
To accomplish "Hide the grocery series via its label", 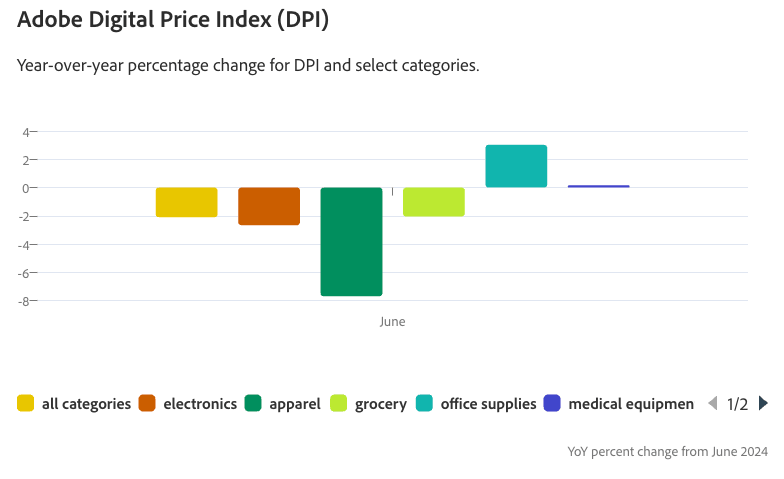I will (381, 404).
